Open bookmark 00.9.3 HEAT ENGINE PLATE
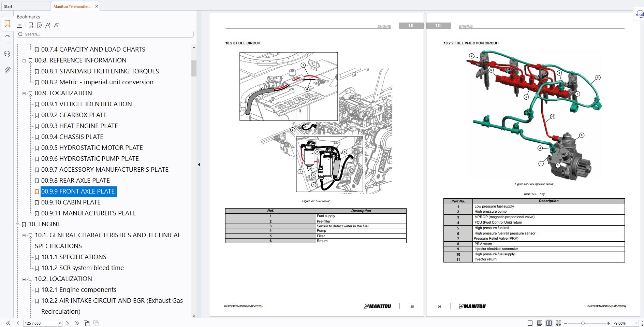The image size is (644, 327). pyautogui.click(x=79, y=126)
